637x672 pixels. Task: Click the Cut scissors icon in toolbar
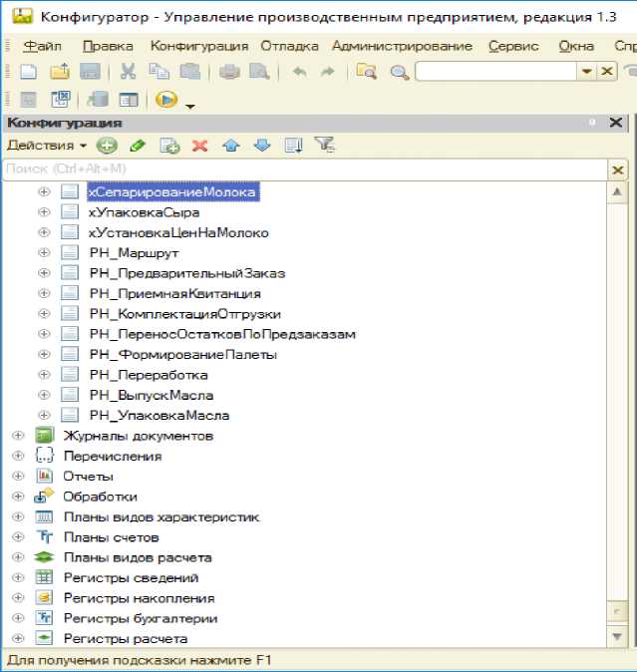pyautogui.click(x=128, y=72)
